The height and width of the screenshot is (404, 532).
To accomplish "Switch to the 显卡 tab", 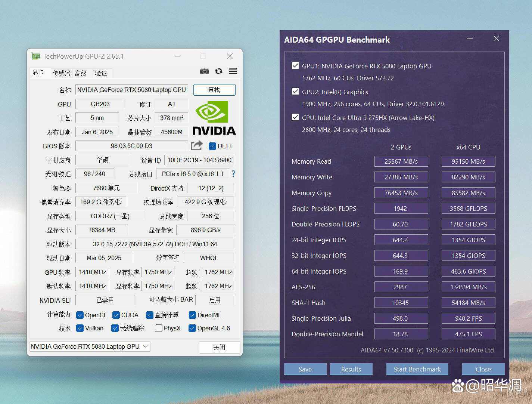I will 38,73.
